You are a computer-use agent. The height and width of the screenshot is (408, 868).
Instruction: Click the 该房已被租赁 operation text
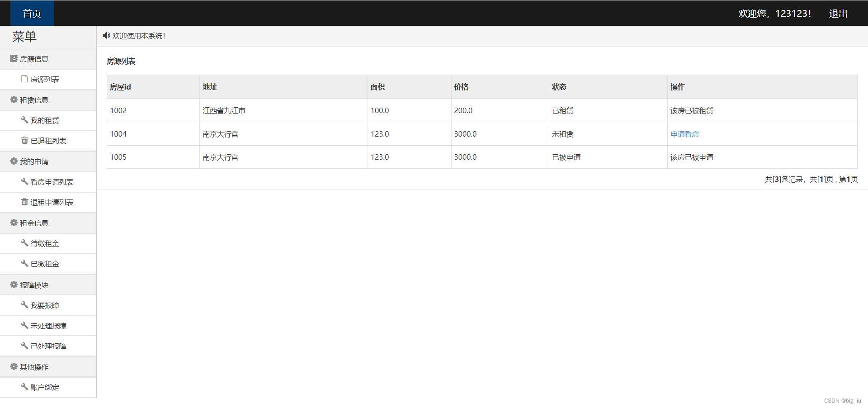coord(692,110)
